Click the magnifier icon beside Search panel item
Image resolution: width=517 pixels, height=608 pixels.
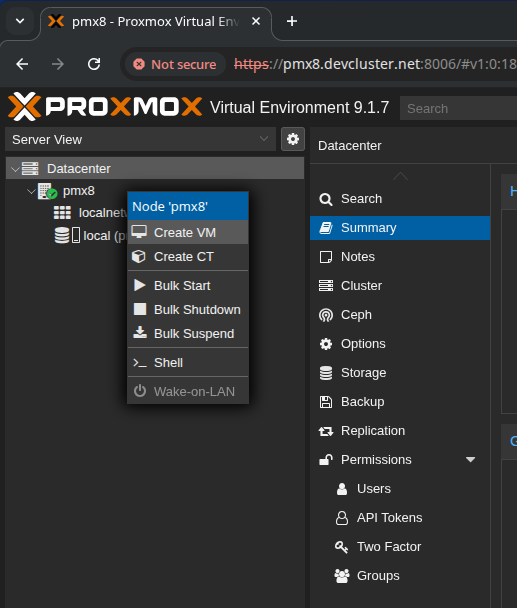tap(325, 199)
